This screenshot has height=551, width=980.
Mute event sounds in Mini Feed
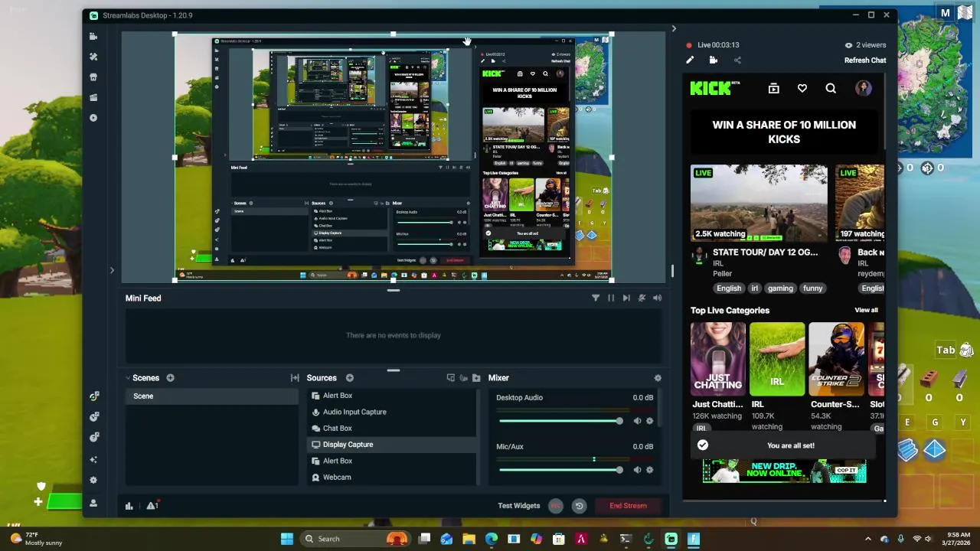(x=658, y=298)
